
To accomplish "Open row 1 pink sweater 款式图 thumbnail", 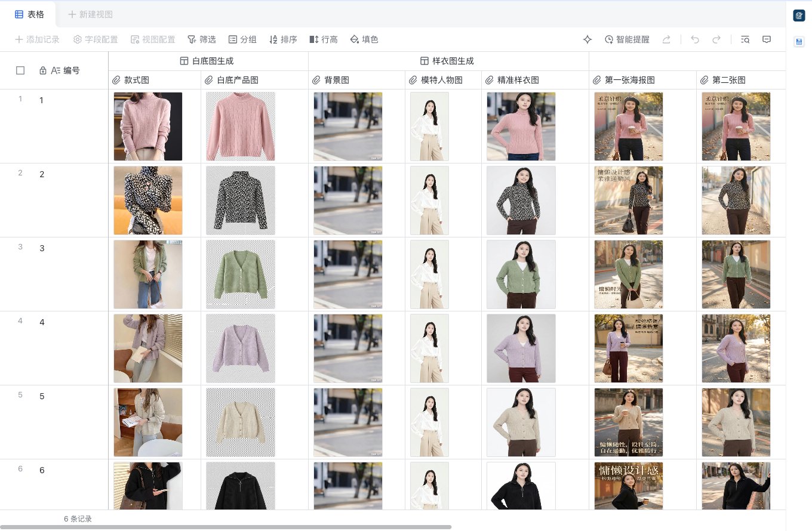I will 148,126.
